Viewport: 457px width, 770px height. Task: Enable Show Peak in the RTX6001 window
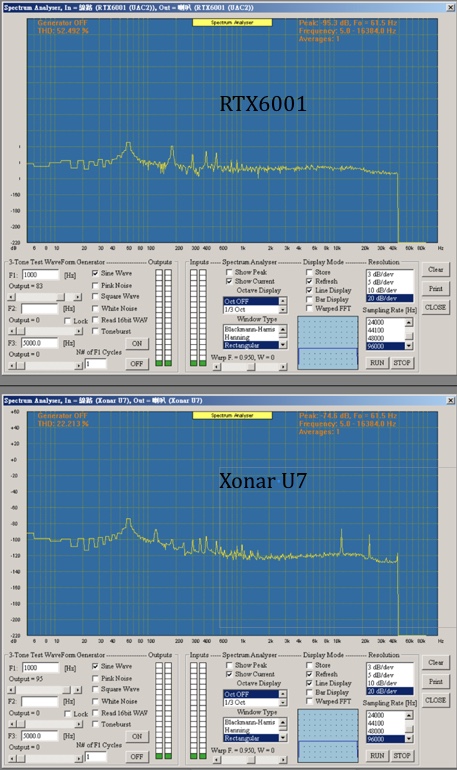pos(229,272)
